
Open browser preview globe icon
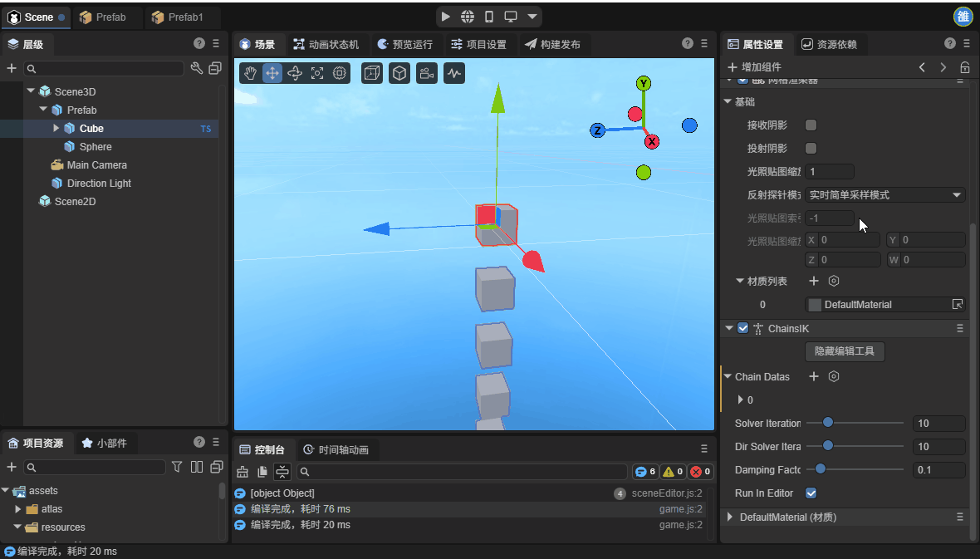468,17
